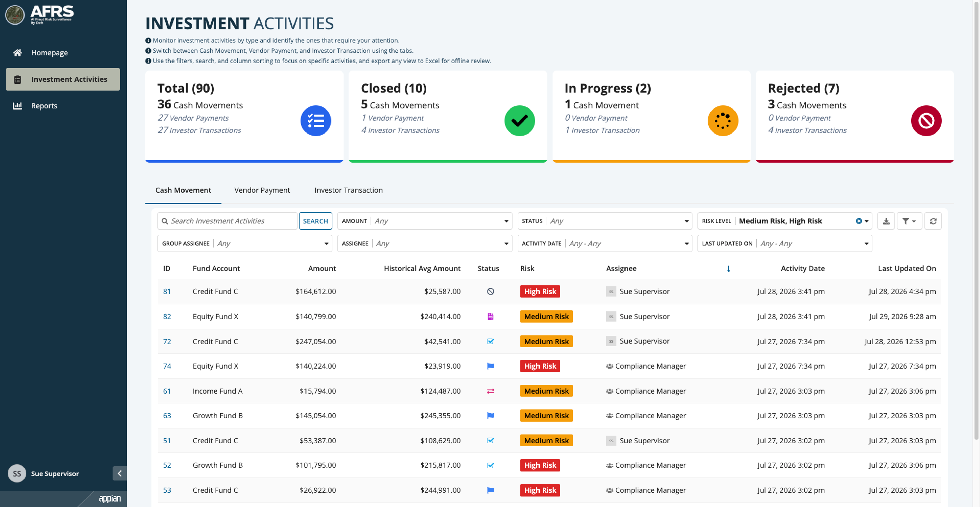Open the Group Assignee filter dropdown
980x507 pixels.
coord(245,243)
